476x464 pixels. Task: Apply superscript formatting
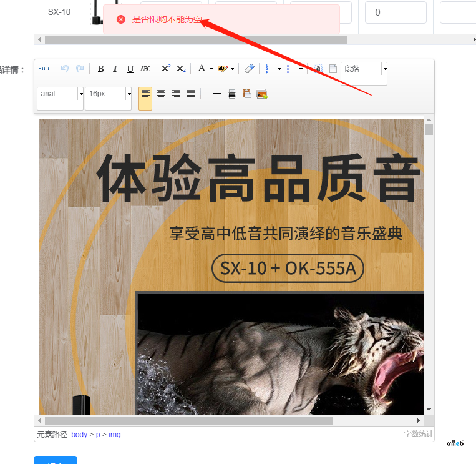tap(166, 68)
